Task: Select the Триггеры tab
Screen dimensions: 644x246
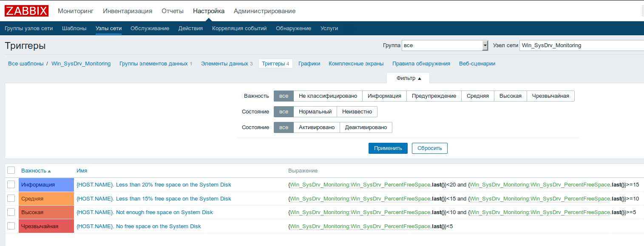Action: (x=275, y=64)
